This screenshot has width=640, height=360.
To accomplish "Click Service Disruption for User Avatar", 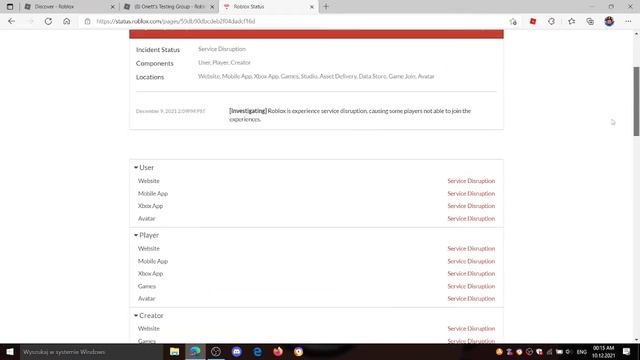I will pos(471,218).
